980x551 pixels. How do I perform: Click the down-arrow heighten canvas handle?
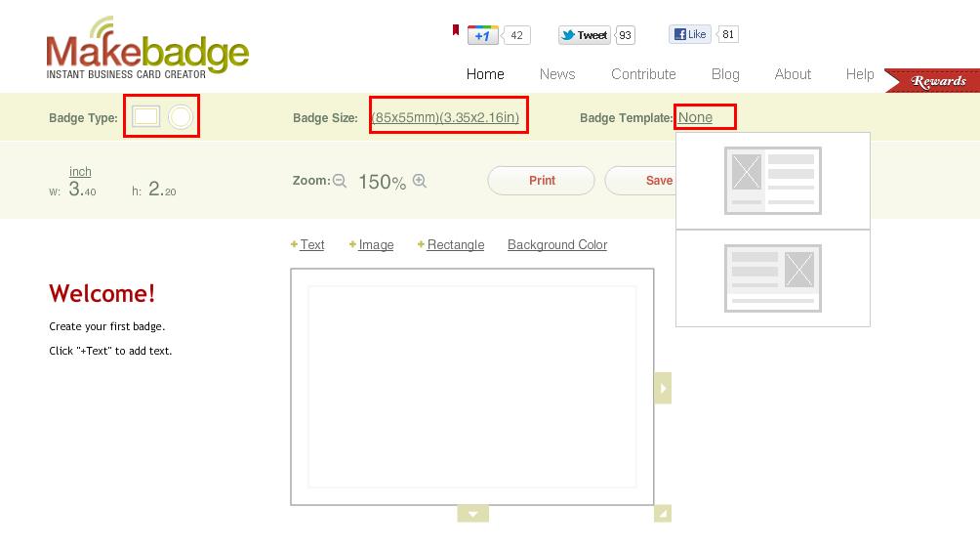473,514
